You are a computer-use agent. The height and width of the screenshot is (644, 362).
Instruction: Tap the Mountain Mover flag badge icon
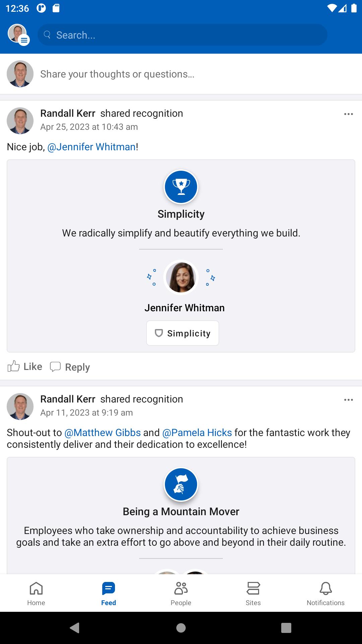click(x=181, y=484)
